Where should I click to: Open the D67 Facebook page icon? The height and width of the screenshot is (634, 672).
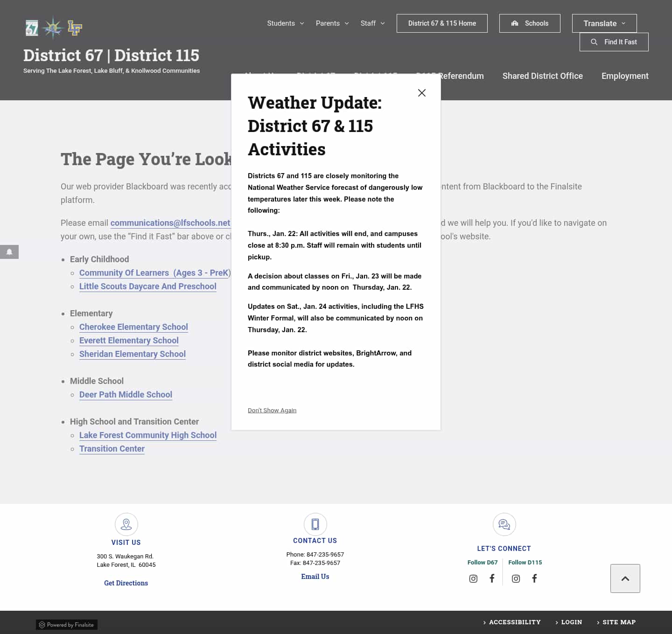tap(492, 578)
